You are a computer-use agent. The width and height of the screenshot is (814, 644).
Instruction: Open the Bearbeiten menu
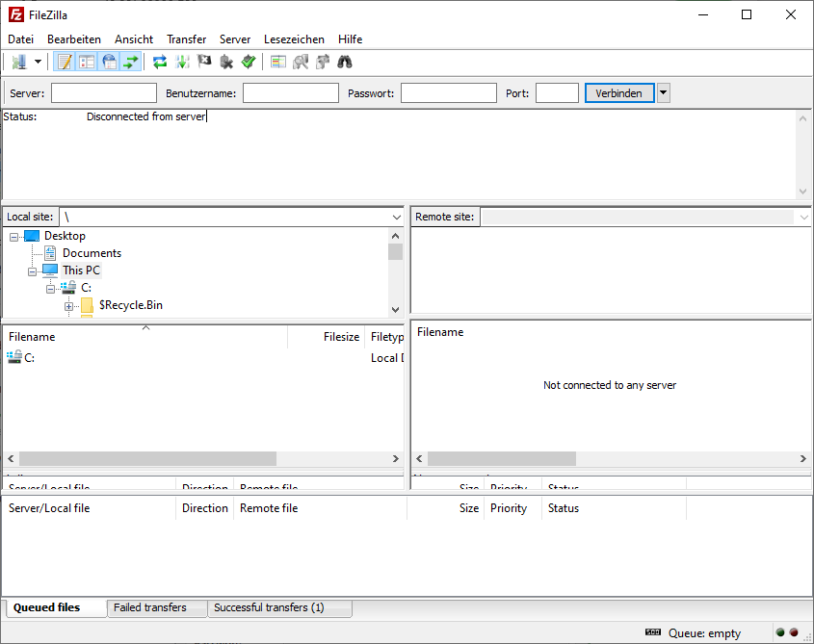point(74,39)
